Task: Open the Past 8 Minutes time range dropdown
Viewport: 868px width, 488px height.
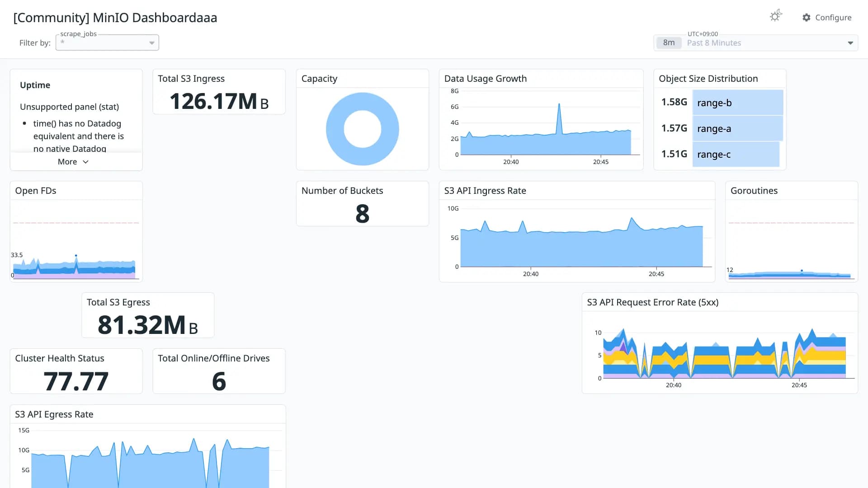Action: [755, 43]
